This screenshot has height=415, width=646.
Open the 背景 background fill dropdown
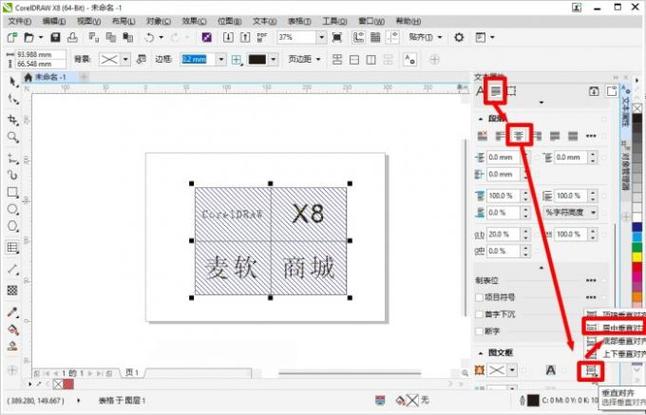(x=125, y=60)
